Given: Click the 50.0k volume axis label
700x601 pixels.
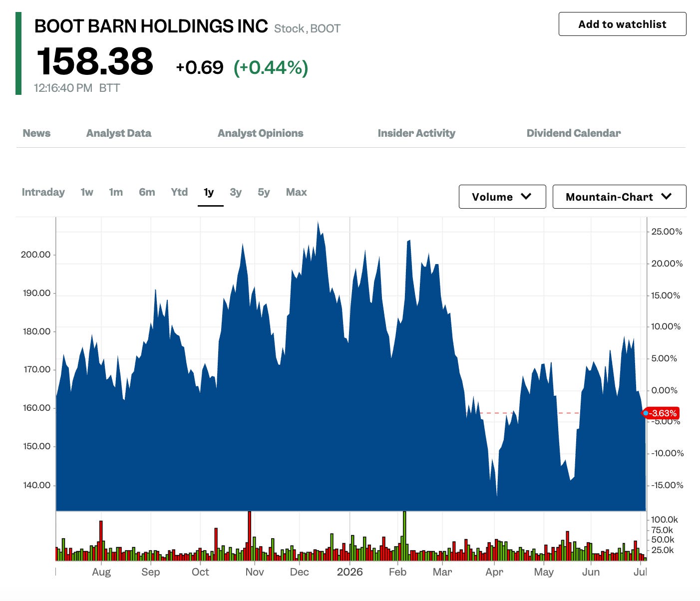Looking at the screenshot, I should tap(663, 540).
